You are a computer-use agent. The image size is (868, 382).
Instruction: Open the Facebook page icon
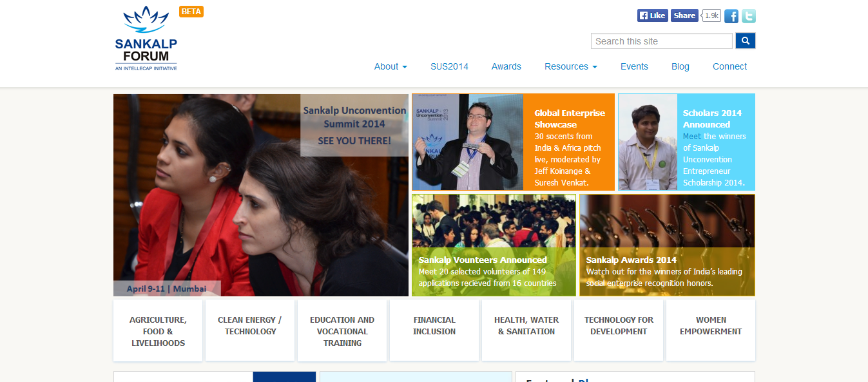click(731, 16)
